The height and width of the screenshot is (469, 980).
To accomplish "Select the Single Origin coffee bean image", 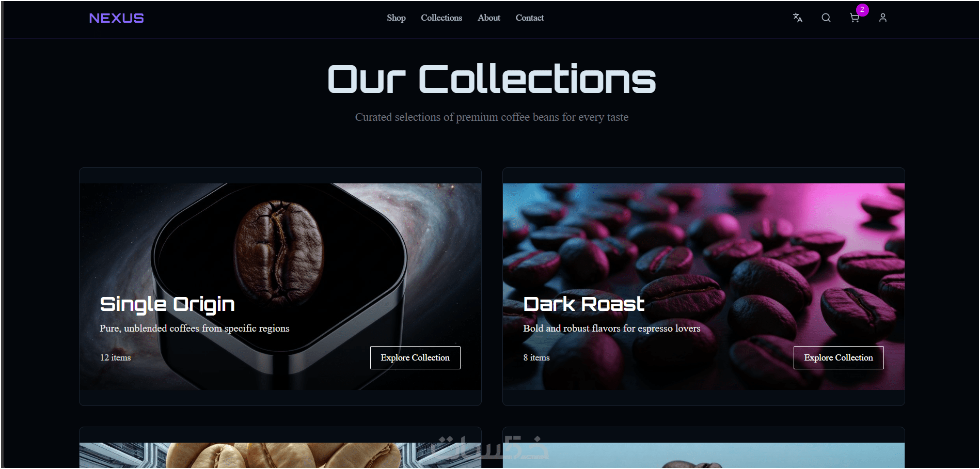I will click(280, 287).
